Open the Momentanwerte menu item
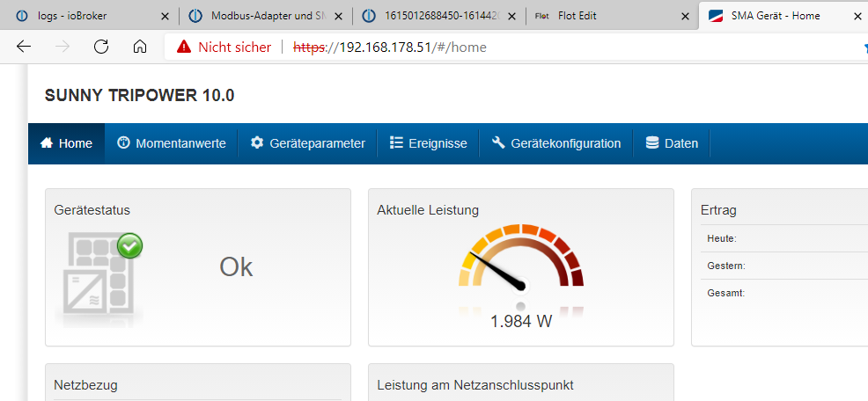The height and width of the screenshot is (401, 868). tap(171, 144)
